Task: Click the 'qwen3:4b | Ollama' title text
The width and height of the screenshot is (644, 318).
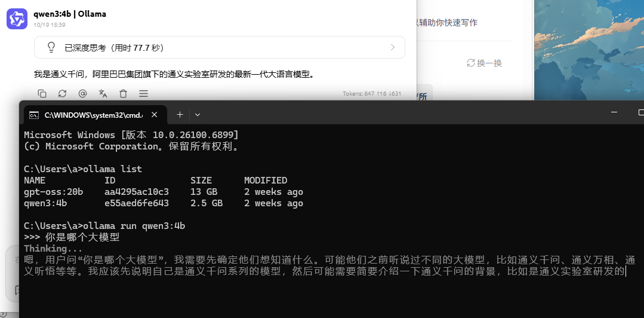Action: click(x=70, y=14)
